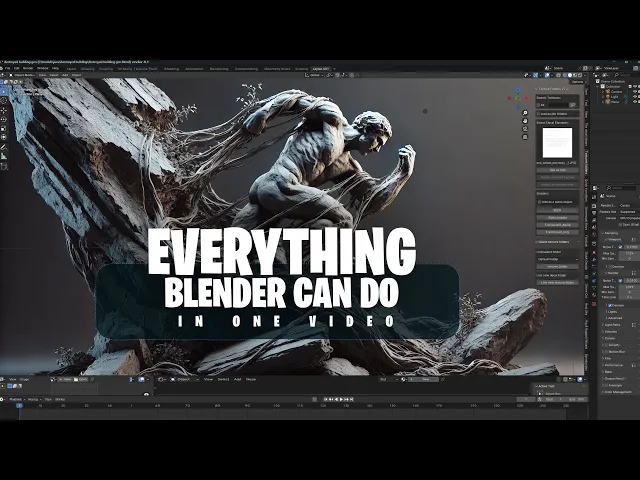Screen dimensions: 640x480
Task: Open the Help menu
Action: pyautogui.click(x=56, y=68)
